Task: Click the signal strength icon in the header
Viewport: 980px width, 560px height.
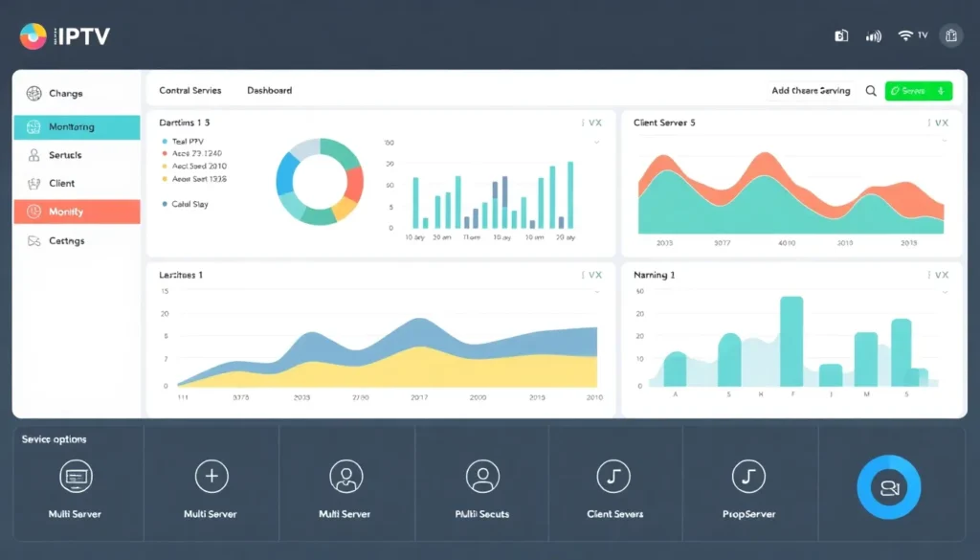Action: tap(873, 36)
